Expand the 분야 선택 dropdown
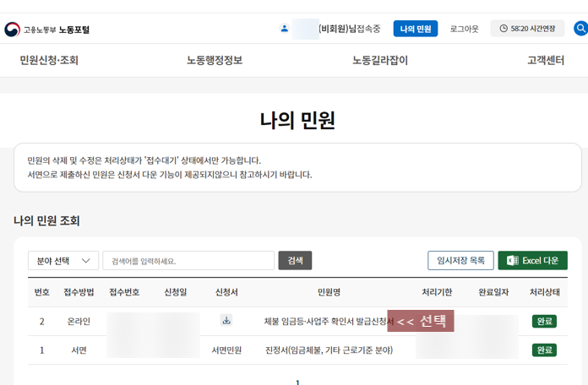The image size is (588, 385). click(63, 261)
